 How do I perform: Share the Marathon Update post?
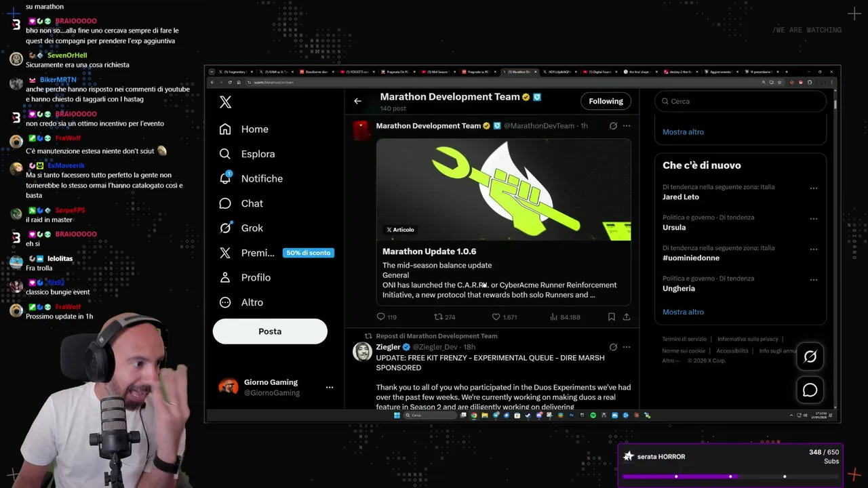click(x=627, y=317)
